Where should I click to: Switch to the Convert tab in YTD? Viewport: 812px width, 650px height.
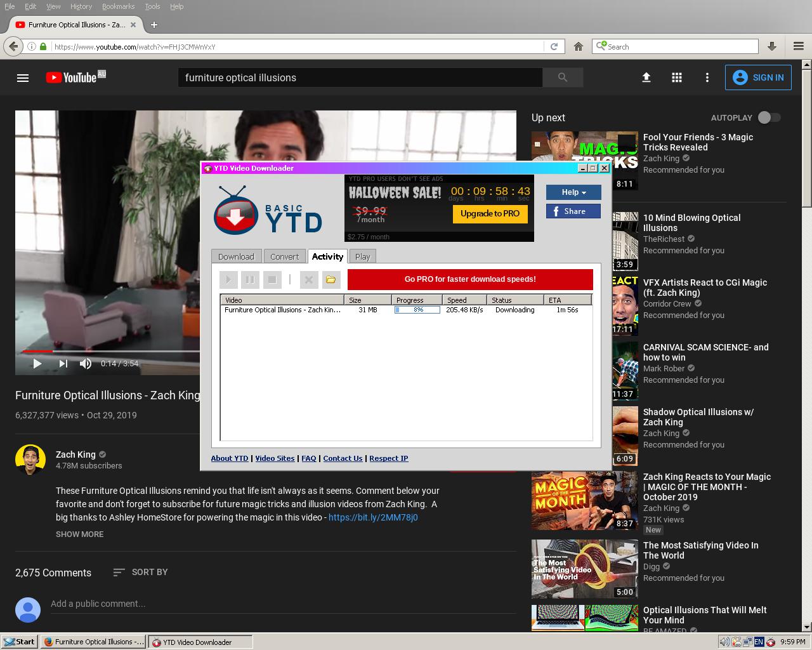[284, 256]
